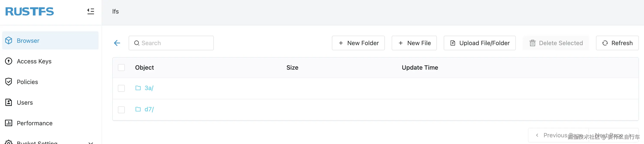644x144 pixels.
Task: Go to the Performance menu item
Action: (x=34, y=123)
